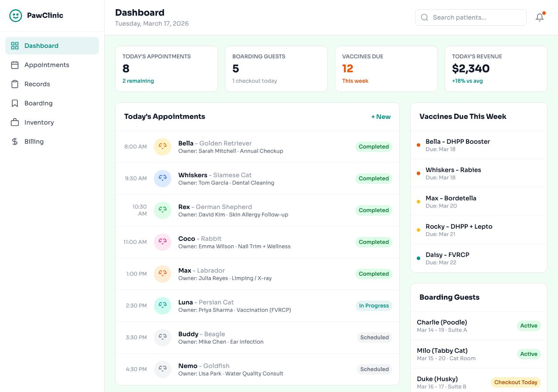Click Max's orange pet avatar icon
558x392 pixels.
pyautogui.click(x=163, y=274)
